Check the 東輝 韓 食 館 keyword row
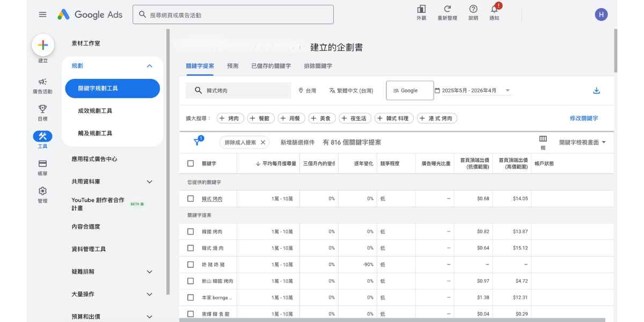The height and width of the screenshot is (322, 644). pyautogui.click(x=191, y=314)
